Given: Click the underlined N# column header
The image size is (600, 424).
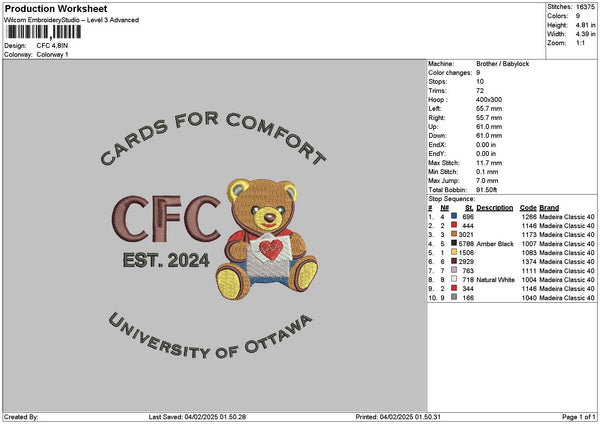Looking at the screenshot, I should pos(444,208).
